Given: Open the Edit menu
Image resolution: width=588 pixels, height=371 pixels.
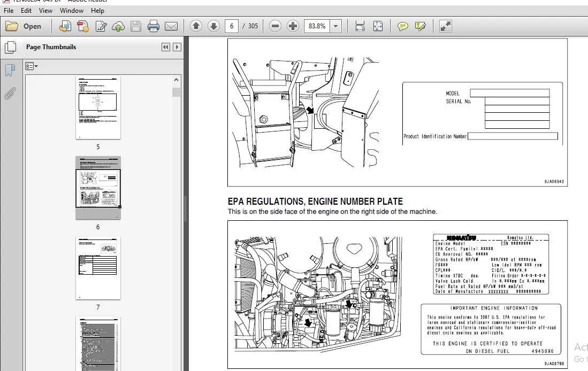Looking at the screenshot, I should coord(26,11).
